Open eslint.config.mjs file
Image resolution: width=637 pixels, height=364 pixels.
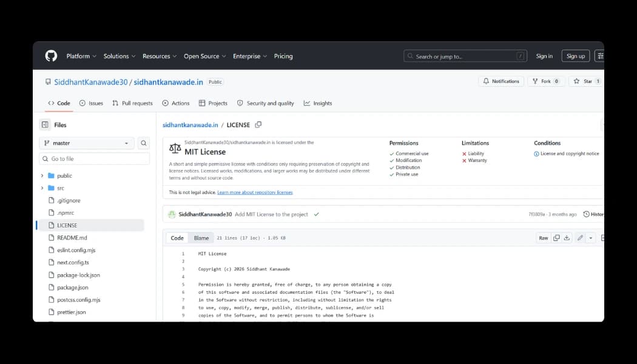click(x=76, y=250)
